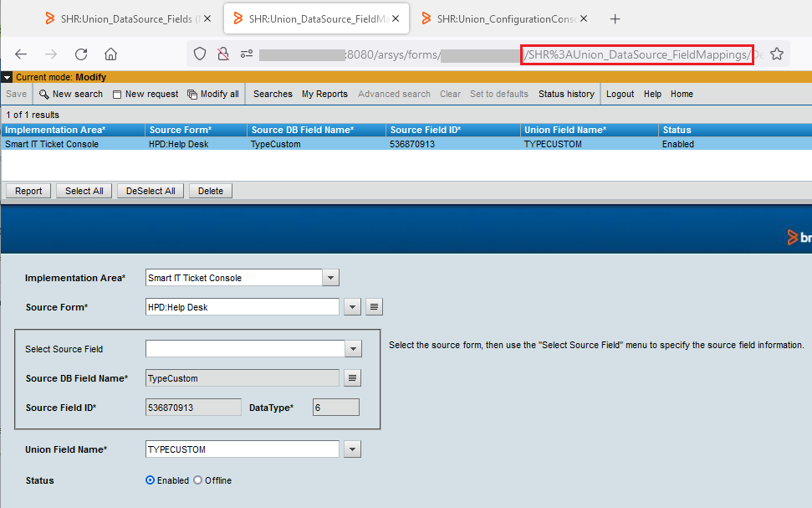Open the Source Form details list icon
This screenshot has height=508, width=812.
pyautogui.click(x=375, y=307)
